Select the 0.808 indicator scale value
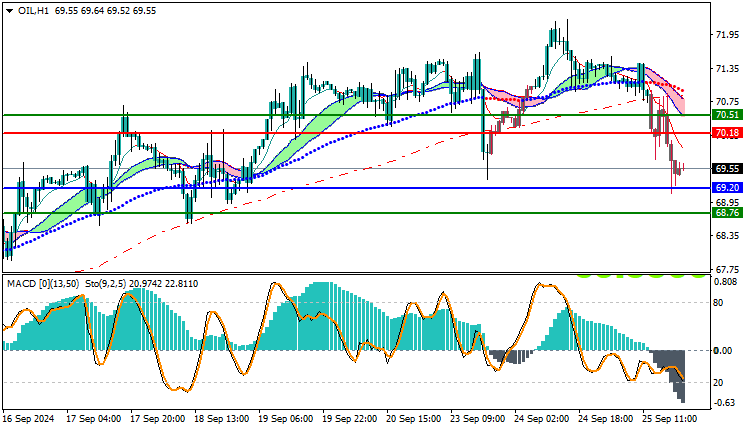The height and width of the screenshot is (430, 750). [x=726, y=282]
